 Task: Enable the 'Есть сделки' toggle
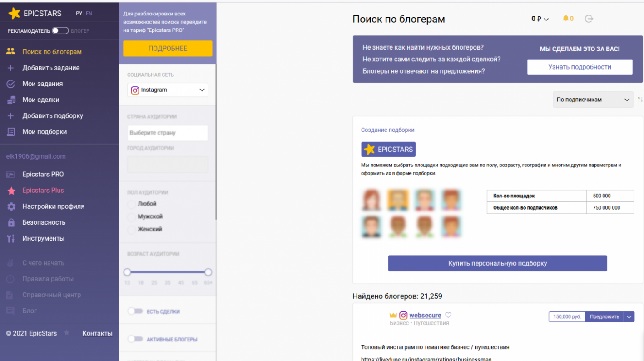click(x=135, y=311)
